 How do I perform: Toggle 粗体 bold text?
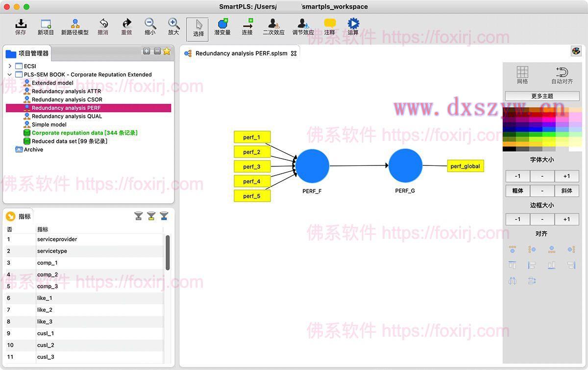(517, 191)
